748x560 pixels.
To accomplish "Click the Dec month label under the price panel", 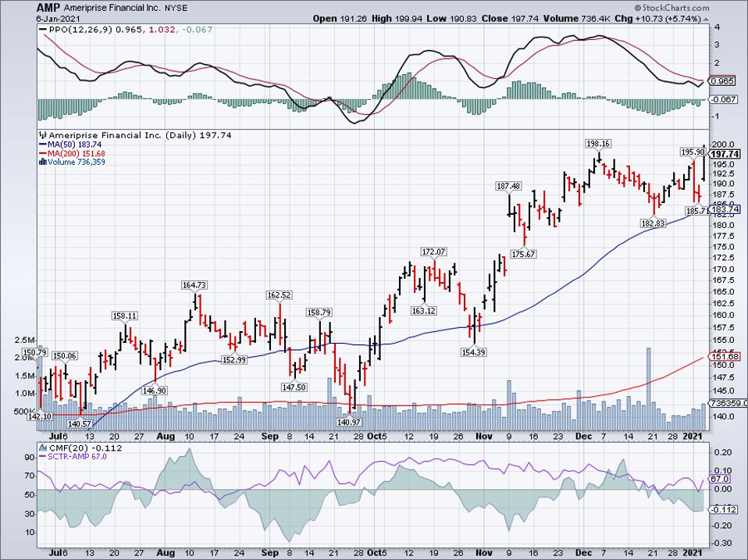I will tap(583, 437).
